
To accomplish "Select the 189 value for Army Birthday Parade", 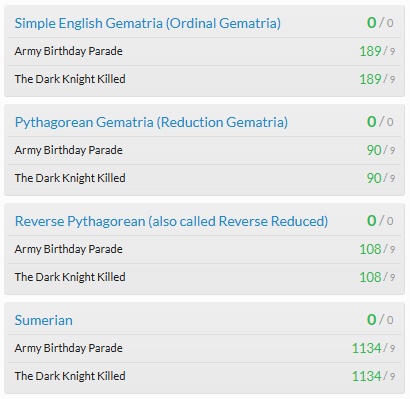I will pyautogui.click(x=370, y=51).
